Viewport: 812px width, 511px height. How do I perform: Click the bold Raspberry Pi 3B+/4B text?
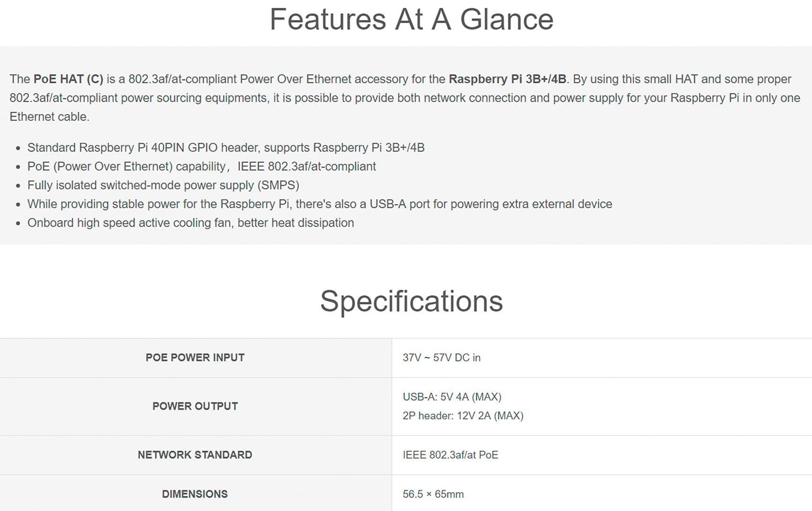(507, 79)
